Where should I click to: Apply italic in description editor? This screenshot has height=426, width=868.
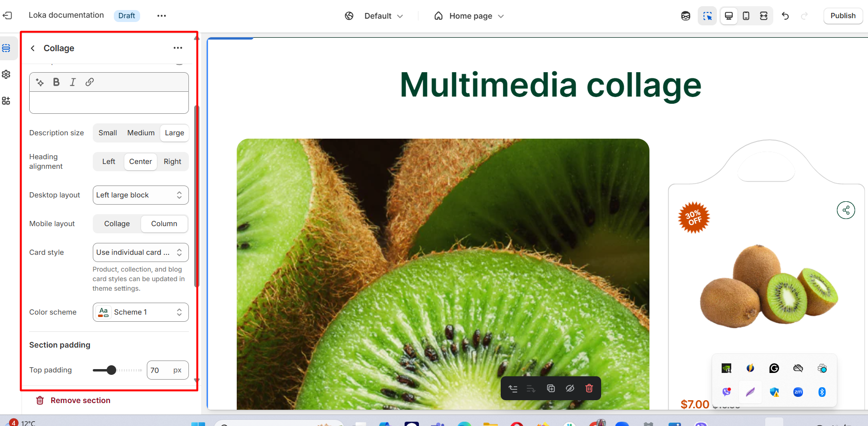73,82
